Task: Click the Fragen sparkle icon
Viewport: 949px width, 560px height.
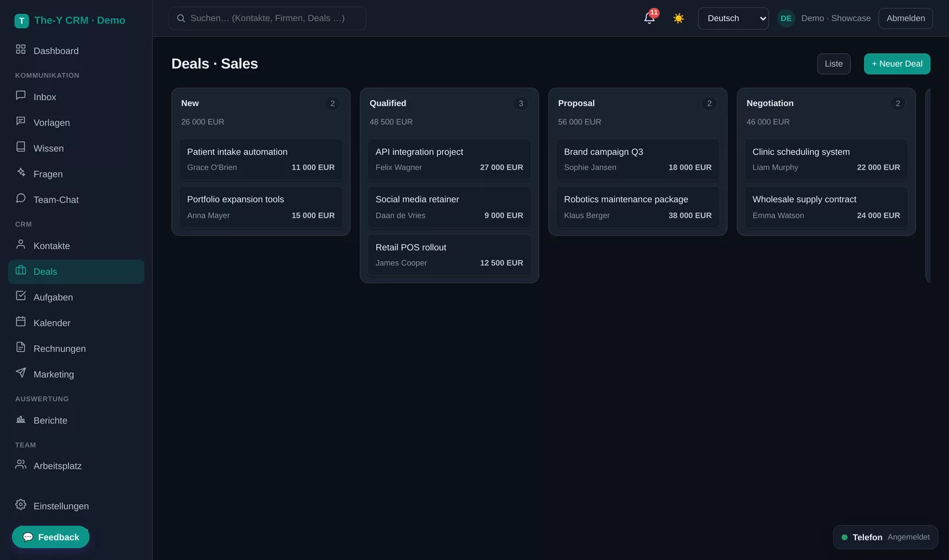Action: click(21, 173)
